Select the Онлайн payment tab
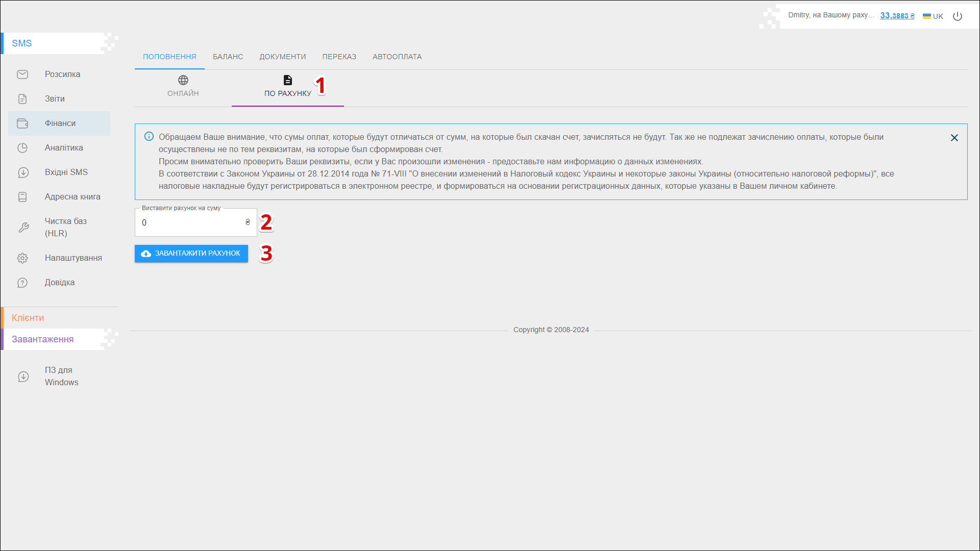Screen dimensions: 980x551 (x=183, y=86)
